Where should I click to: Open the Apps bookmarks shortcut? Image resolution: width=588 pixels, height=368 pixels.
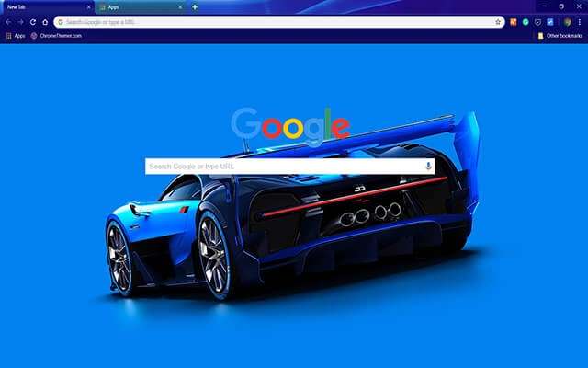click(16, 36)
